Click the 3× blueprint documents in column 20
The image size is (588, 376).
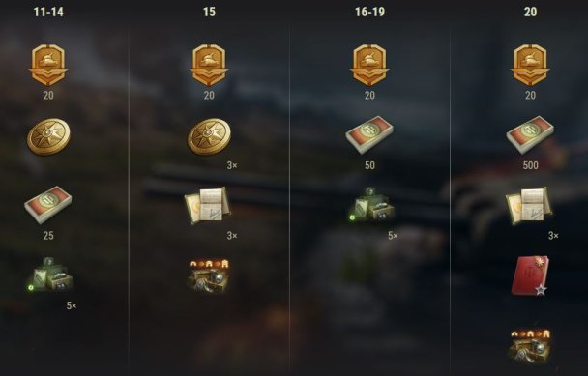coord(529,206)
